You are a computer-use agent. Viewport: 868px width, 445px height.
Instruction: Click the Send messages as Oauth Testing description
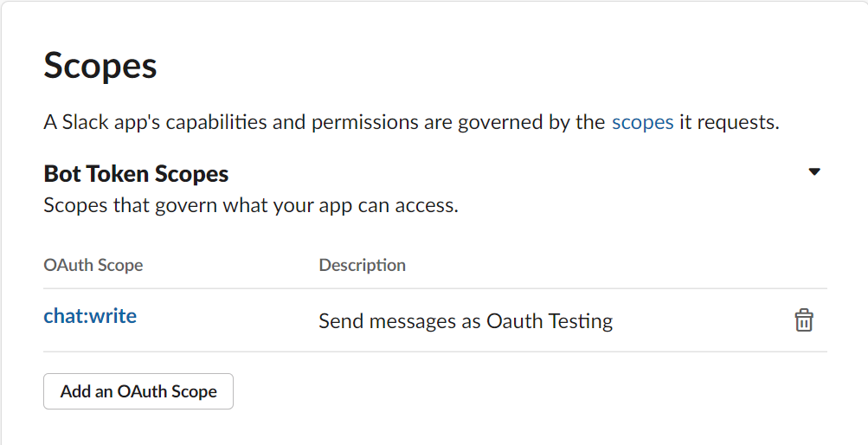[466, 321]
